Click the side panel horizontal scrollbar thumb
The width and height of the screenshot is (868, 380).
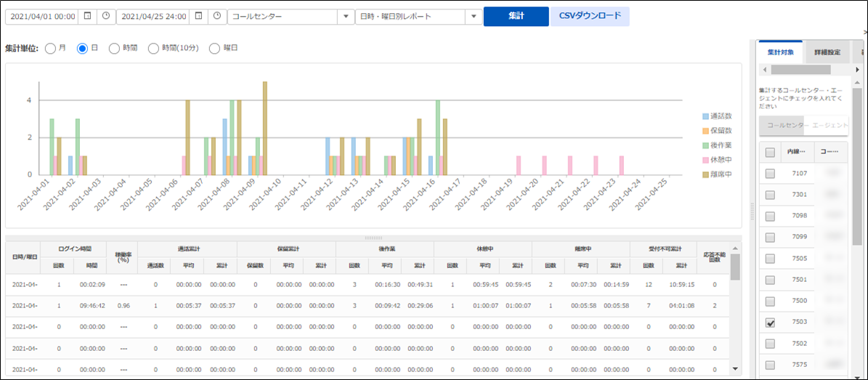(x=800, y=70)
